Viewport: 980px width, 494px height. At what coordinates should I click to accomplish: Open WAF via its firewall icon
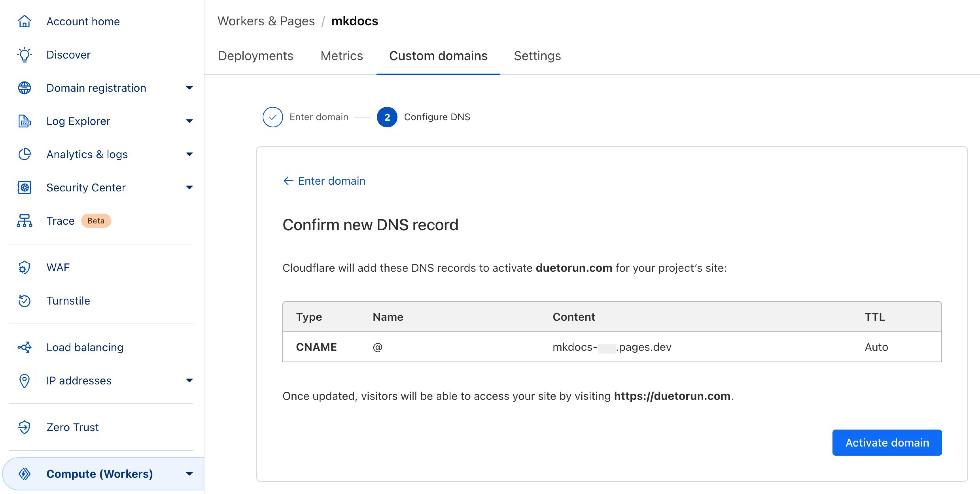[24, 267]
